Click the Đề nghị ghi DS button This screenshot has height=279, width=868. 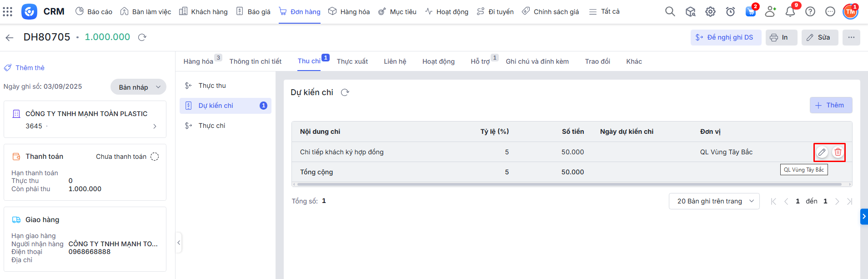click(725, 37)
